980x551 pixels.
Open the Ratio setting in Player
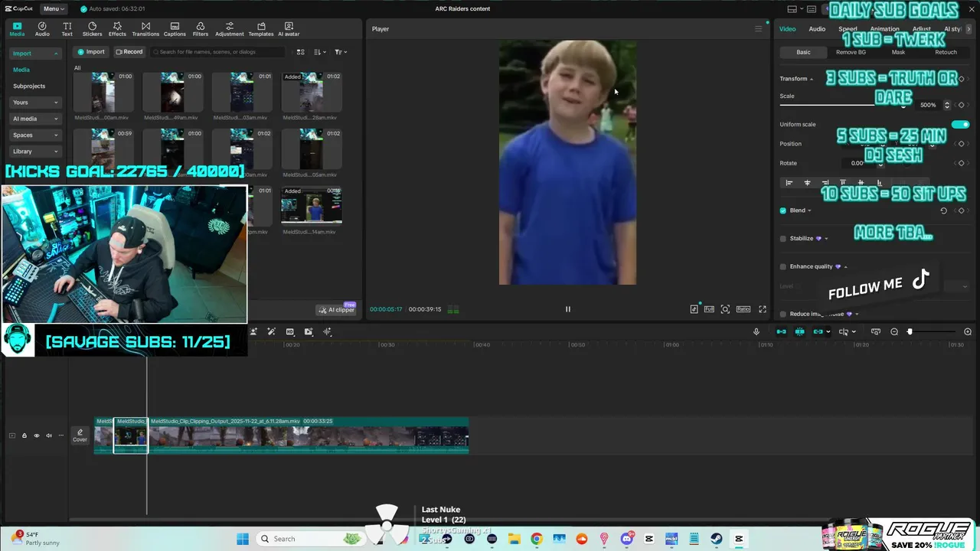[x=743, y=309]
